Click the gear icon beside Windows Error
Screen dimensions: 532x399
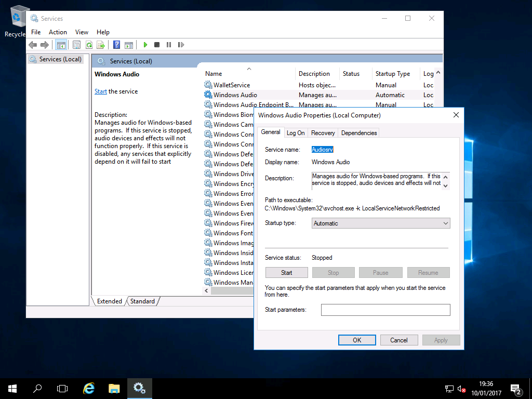tap(208, 193)
